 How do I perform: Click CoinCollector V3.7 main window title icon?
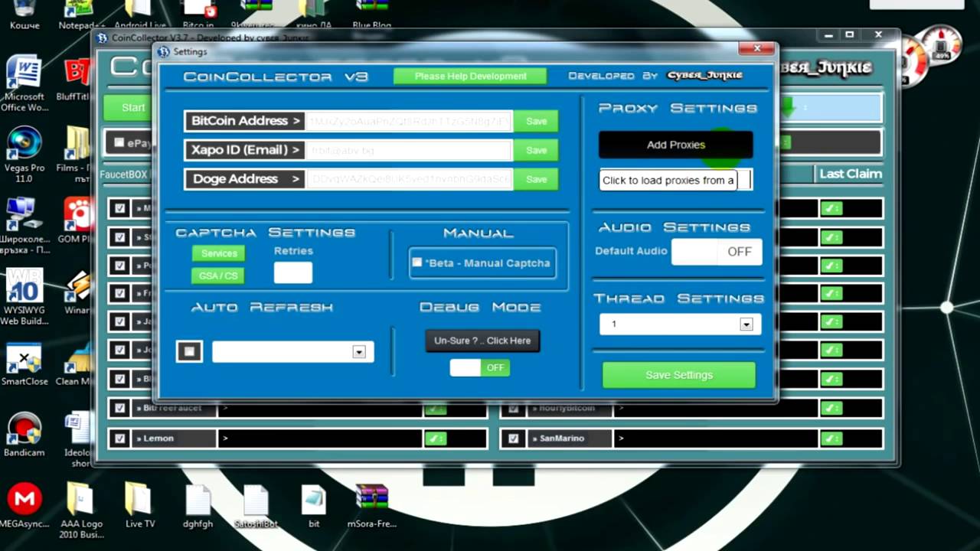[102, 37]
